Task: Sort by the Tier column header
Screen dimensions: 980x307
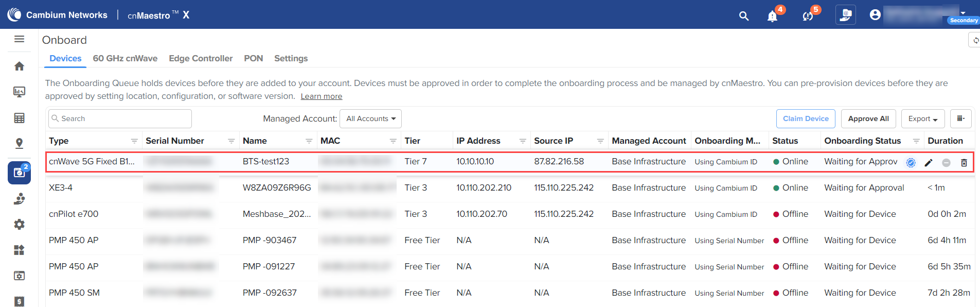Action: click(x=413, y=141)
